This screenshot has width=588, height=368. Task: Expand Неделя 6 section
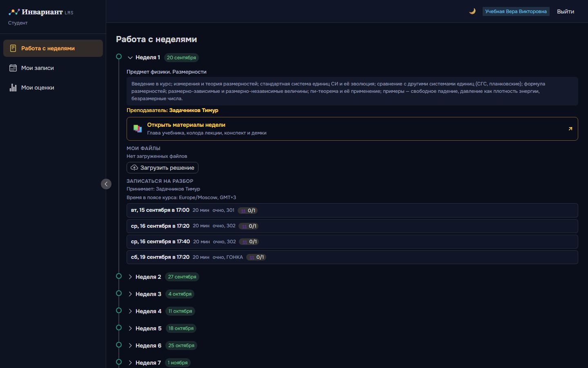130,346
